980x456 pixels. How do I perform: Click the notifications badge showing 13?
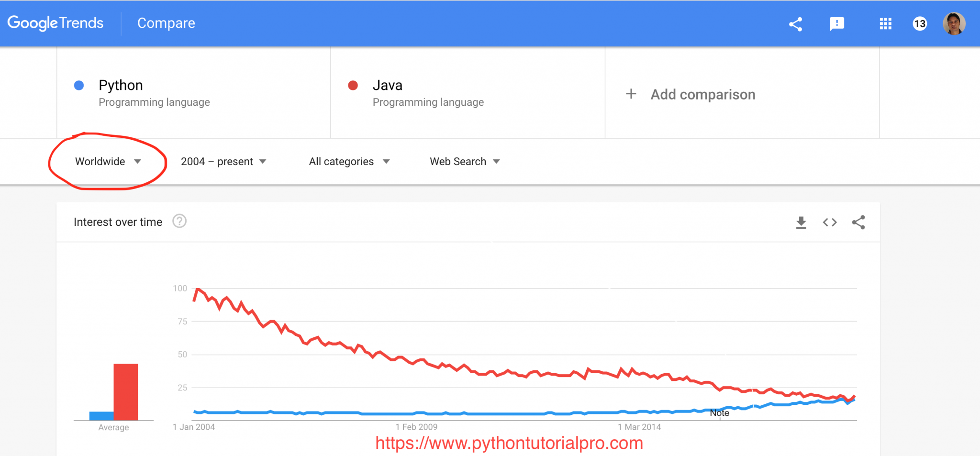pos(920,23)
